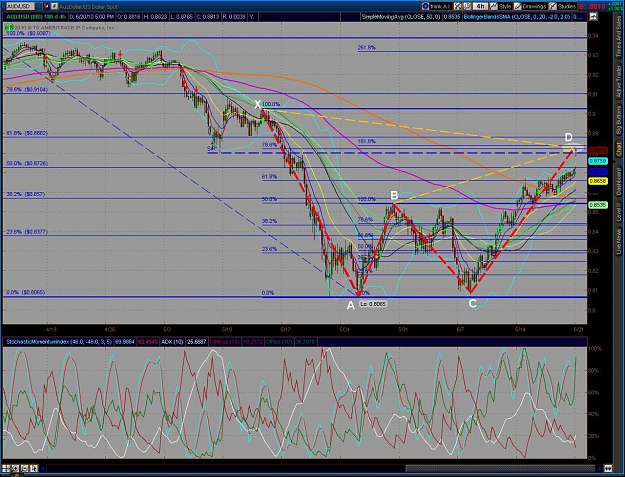625x477 pixels.
Task: Open the Drawings menu
Action: click(530, 6)
